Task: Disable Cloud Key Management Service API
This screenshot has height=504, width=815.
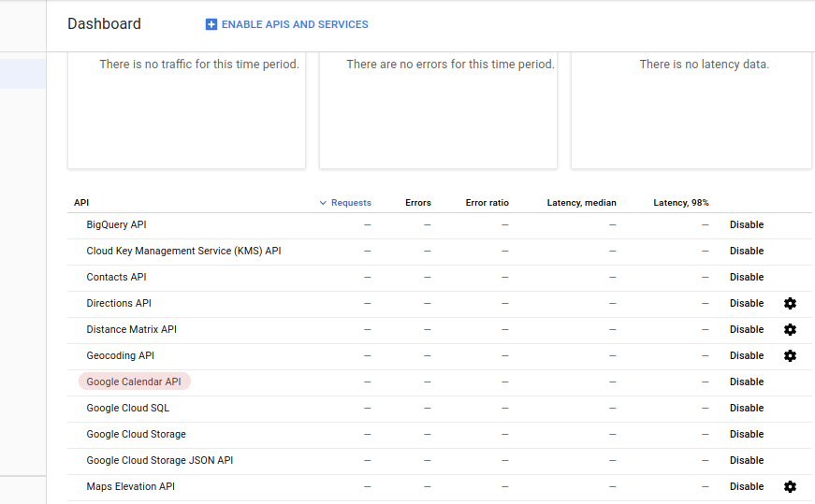Action: [747, 251]
